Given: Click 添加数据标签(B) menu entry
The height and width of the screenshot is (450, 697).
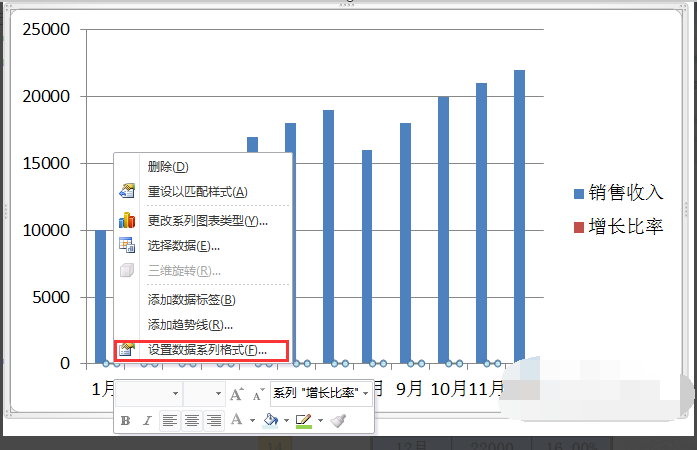Looking at the screenshot, I should pyautogui.click(x=192, y=300).
